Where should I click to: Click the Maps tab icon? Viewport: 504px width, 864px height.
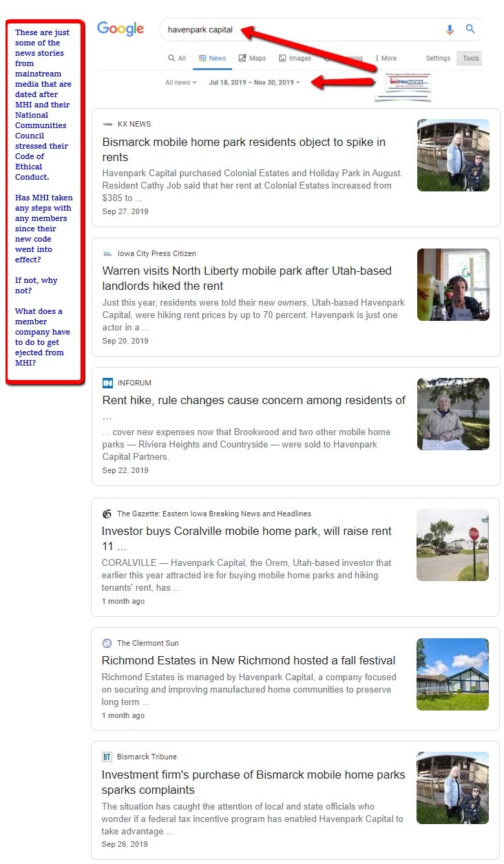coord(242,59)
